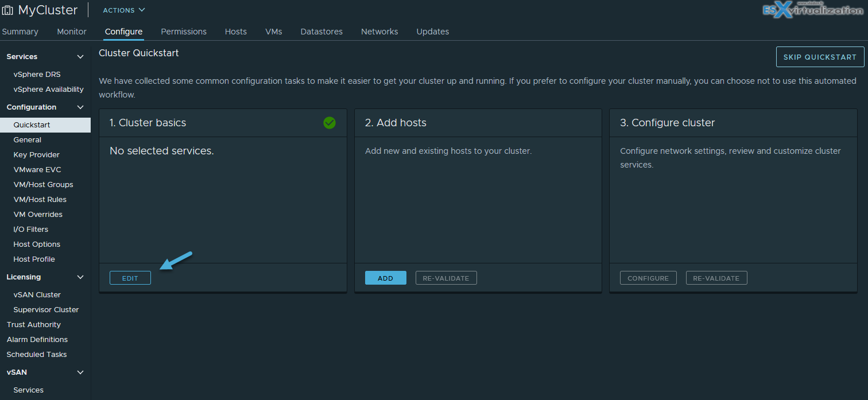Click RE-VALIDATE in the Add hosts card
This screenshot has height=400, width=868.
[x=446, y=278]
